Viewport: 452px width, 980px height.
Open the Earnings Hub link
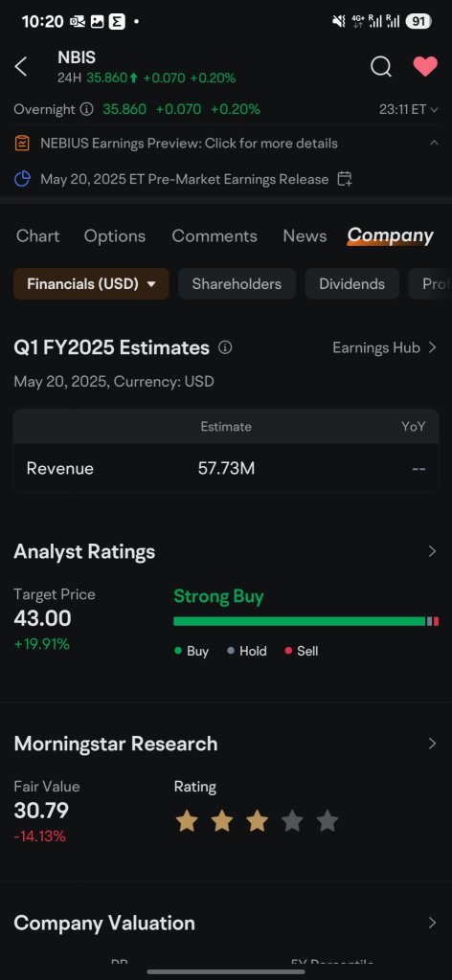[x=384, y=347]
